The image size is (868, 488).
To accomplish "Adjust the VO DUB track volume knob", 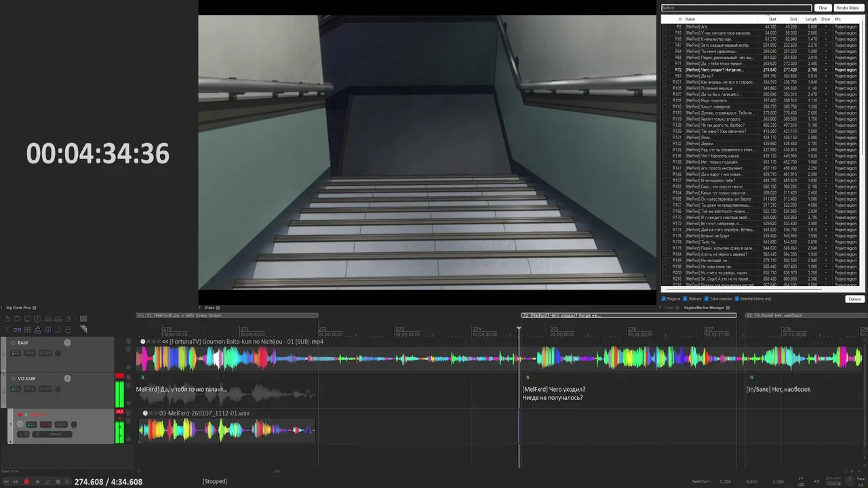I will (x=67, y=378).
